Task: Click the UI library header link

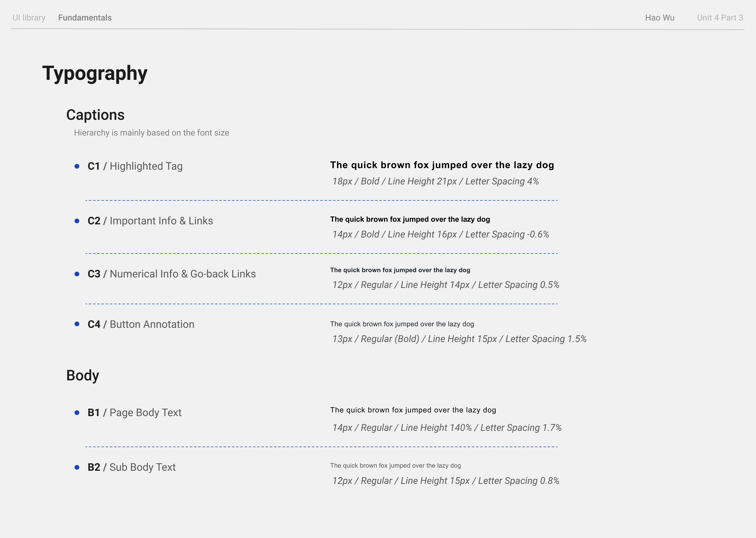Action: point(29,18)
